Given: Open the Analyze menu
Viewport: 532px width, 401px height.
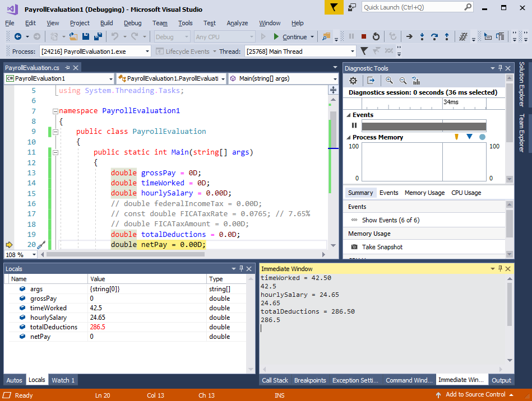Looking at the screenshot, I should (x=237, y=23).
